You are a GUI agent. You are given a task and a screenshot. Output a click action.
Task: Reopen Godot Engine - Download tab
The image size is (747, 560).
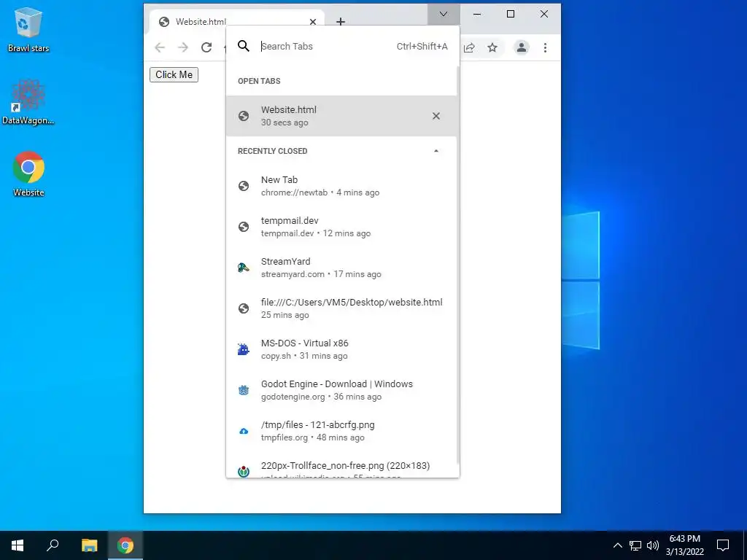[x=341, y=390]
